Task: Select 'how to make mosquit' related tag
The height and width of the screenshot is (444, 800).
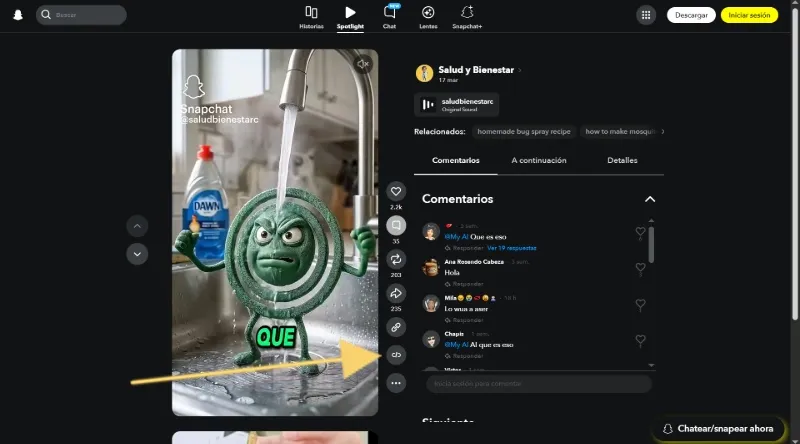Action: tap(620, 132)
